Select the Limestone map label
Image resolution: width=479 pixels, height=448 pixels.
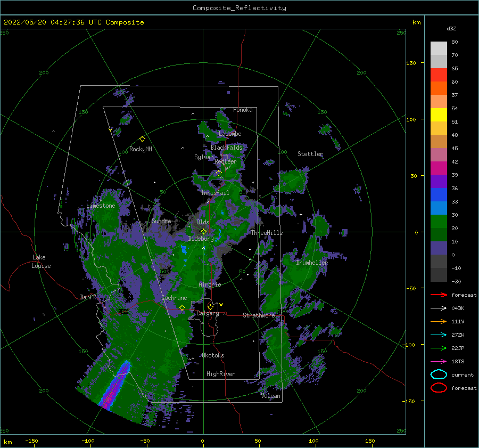[101, 206]
